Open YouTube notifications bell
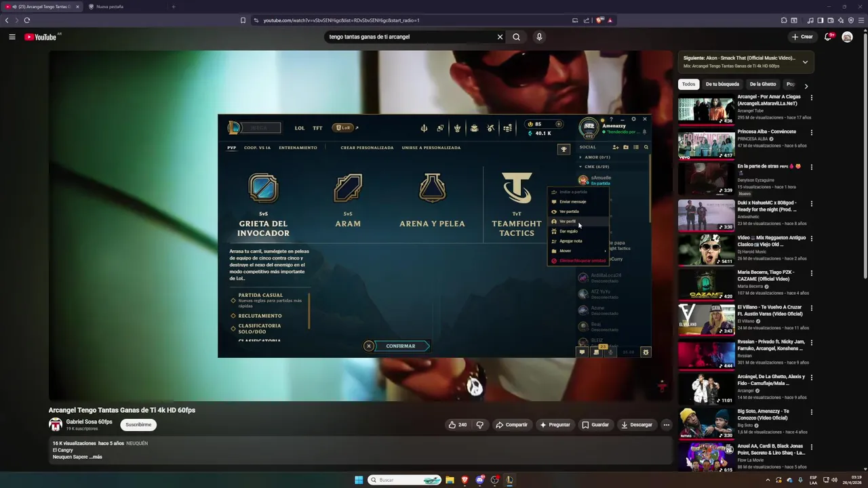This screenshot has height=488, width=868. click(x=828, y=37)
